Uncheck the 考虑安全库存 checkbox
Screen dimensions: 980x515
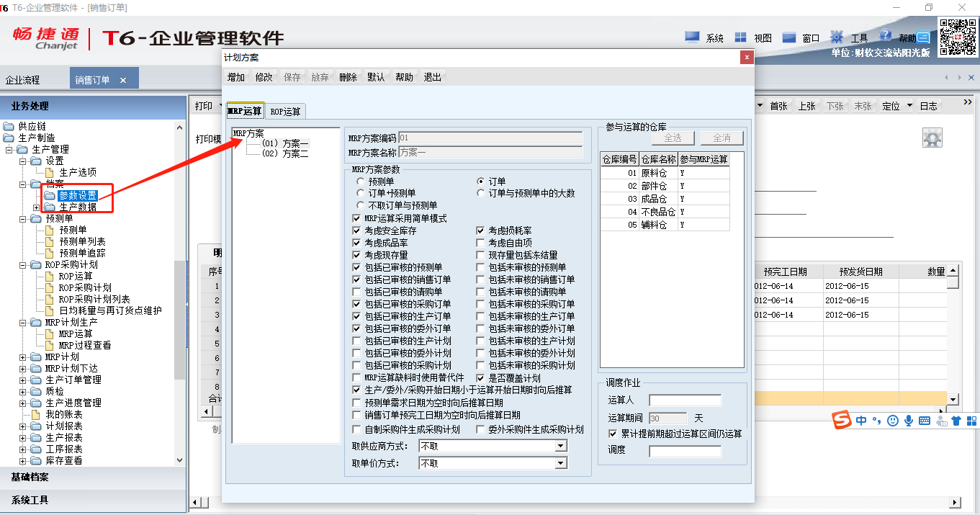coord(357,230)
